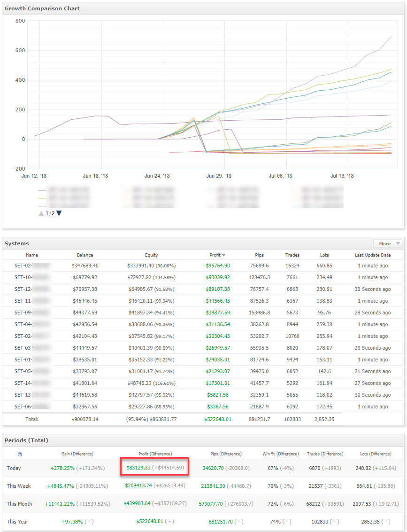
Task: Select the Jul 13, '18 axis label
Action: (342, 176)
